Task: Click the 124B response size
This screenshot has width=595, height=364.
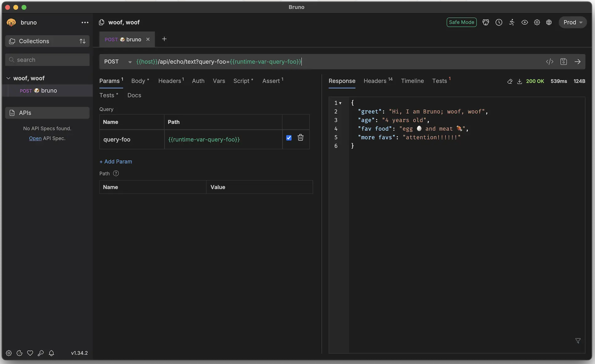Action: click(579, 81)
